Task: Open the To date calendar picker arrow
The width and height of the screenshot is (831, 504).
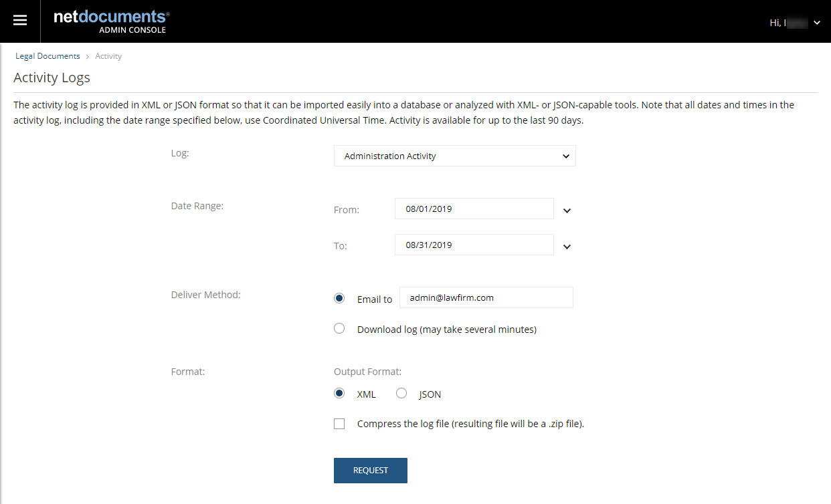Action: click(x=567, y=247)
